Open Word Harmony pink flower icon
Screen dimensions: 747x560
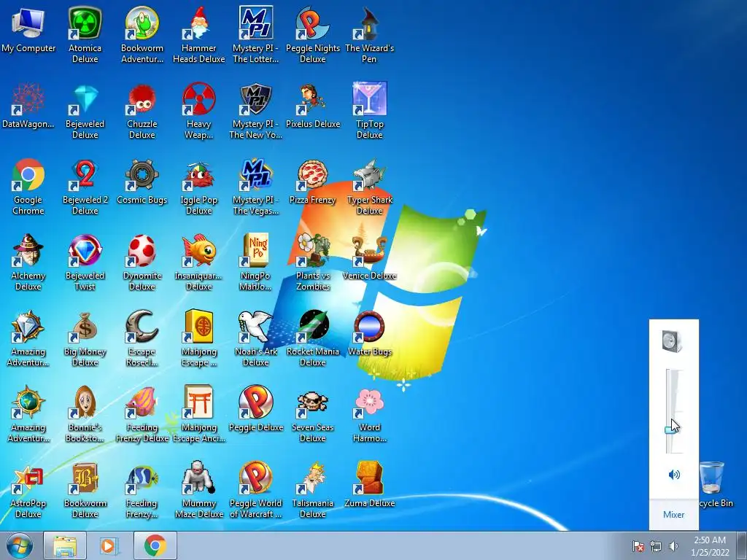coord(369,414)
